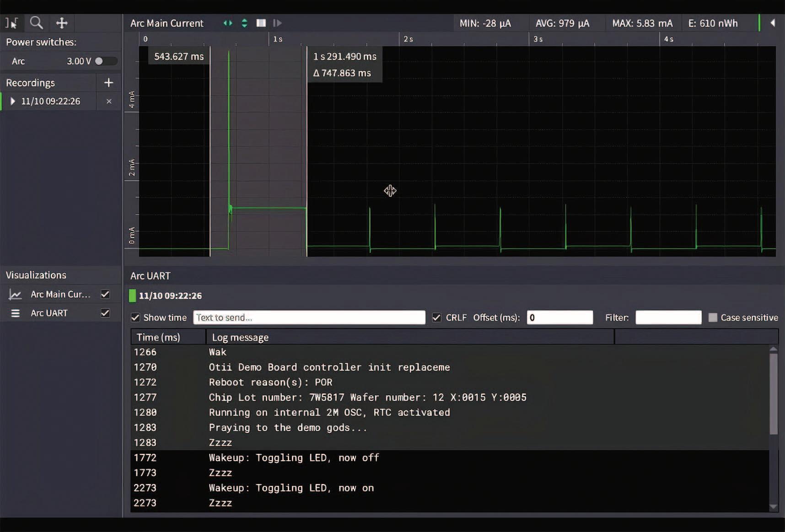
Task: Uncheck Arc UART visualization
Action: (105, 313)
